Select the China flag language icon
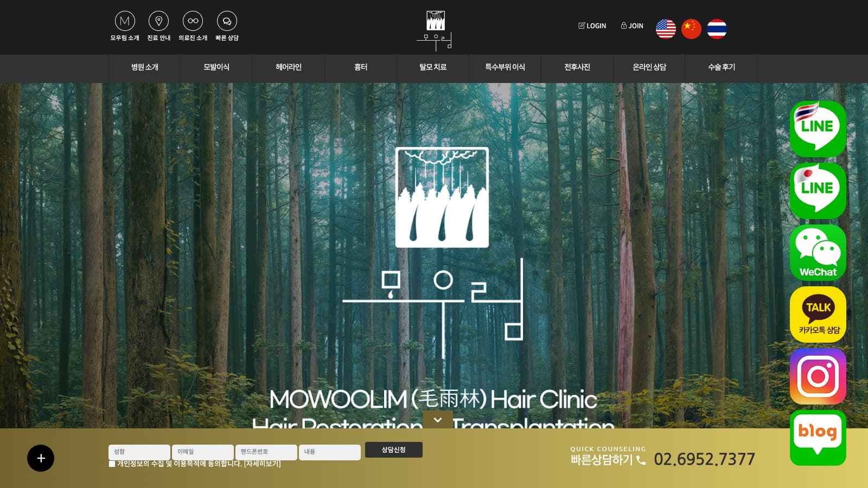 tap(691, 29)
